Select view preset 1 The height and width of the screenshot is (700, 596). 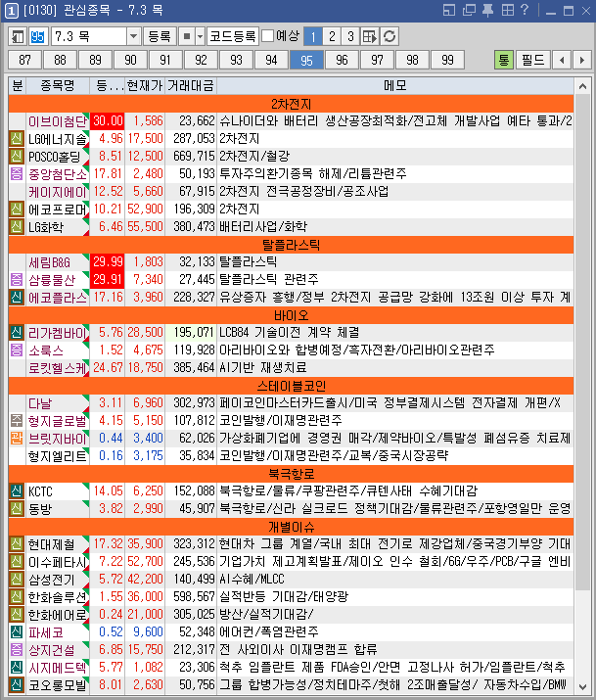pos(313,36)
